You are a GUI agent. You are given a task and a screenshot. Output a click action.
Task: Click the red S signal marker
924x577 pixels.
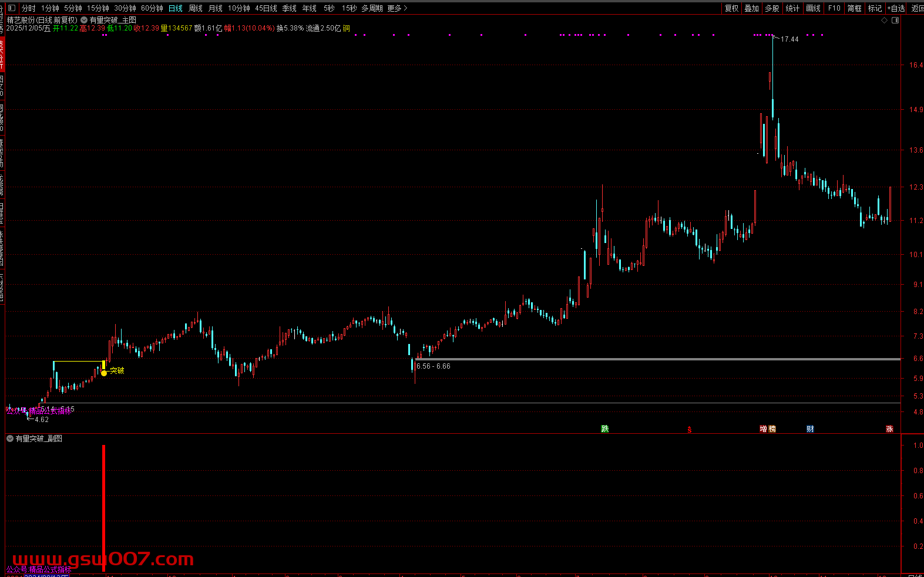(689, 430)
